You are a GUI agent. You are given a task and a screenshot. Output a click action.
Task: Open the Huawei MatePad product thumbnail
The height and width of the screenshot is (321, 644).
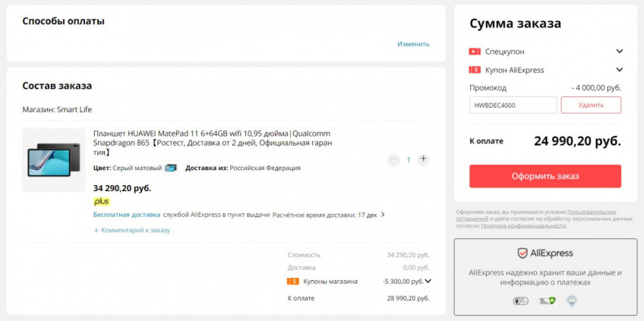pos(54,159)
